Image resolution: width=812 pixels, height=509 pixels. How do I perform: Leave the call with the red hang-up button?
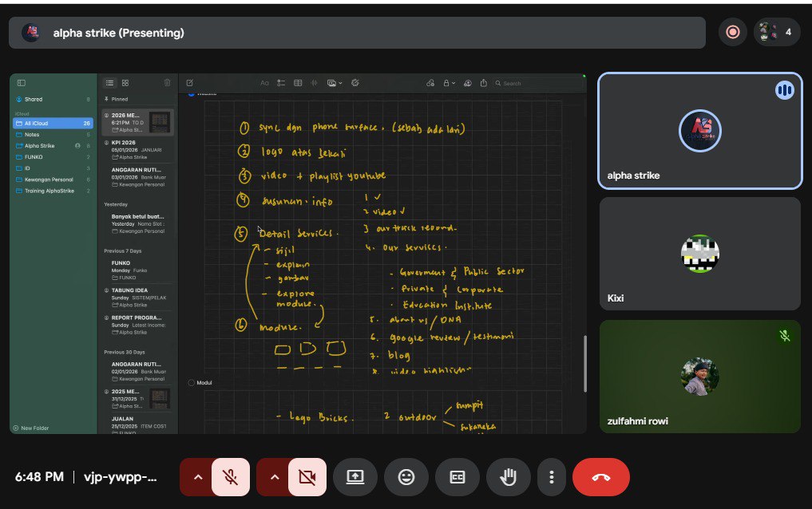pyautogui.click(x=600, y=477)
